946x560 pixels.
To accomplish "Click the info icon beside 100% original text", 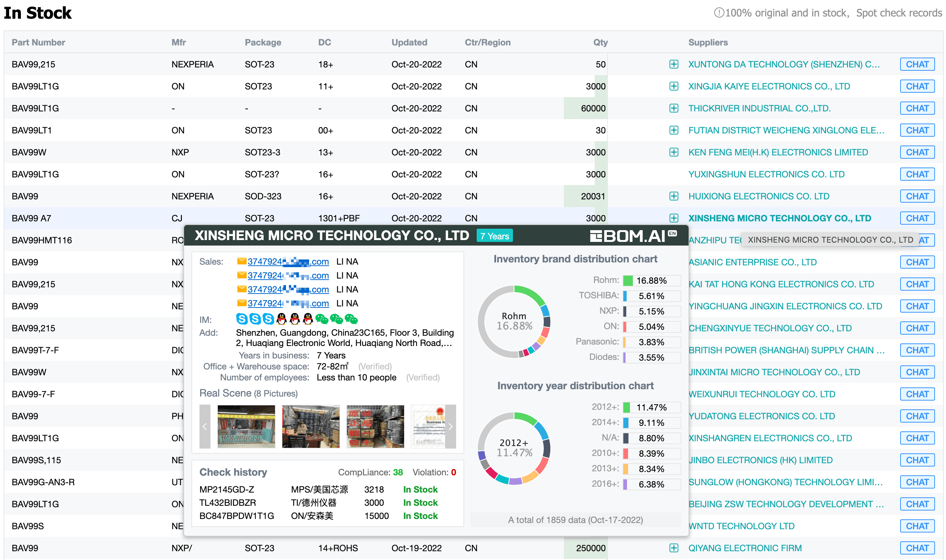I will click(719, 13).
